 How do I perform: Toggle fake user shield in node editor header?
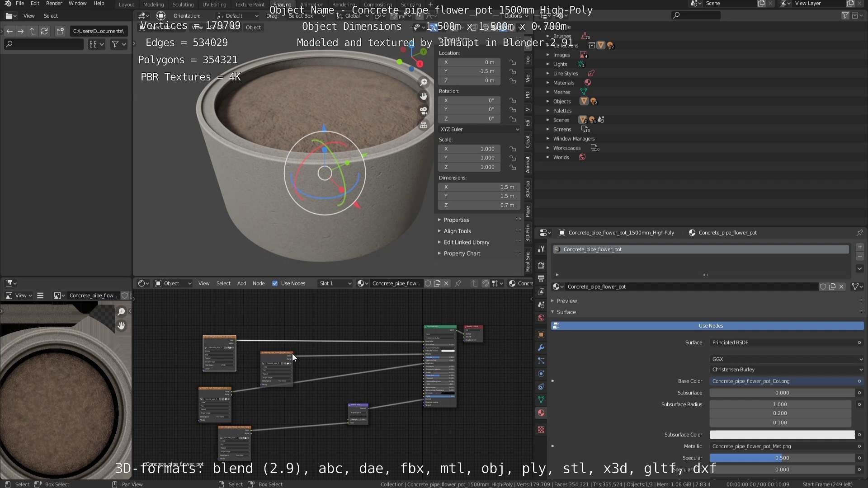[x=428, y=283]
